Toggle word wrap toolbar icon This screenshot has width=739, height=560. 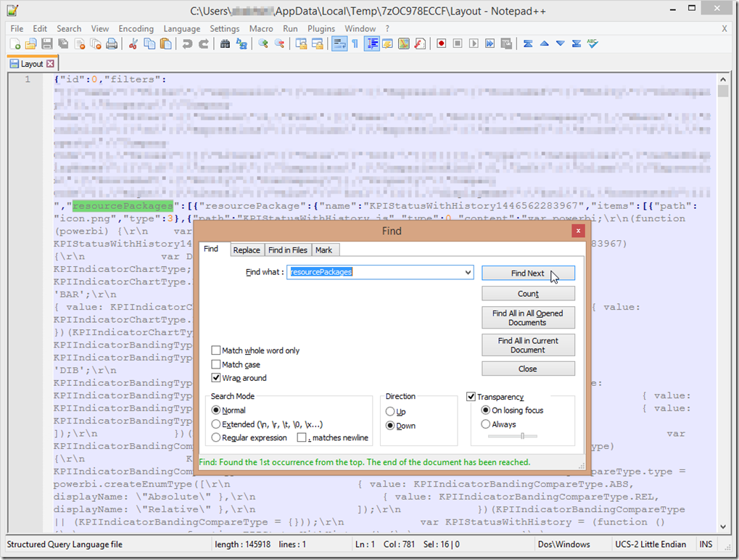pyautogui.click(x=339, y=44)
